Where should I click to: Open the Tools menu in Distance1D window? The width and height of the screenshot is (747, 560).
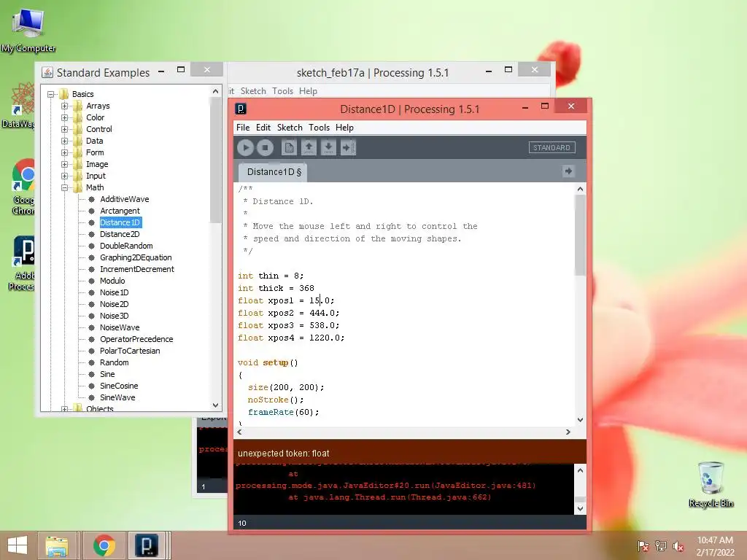320,128
